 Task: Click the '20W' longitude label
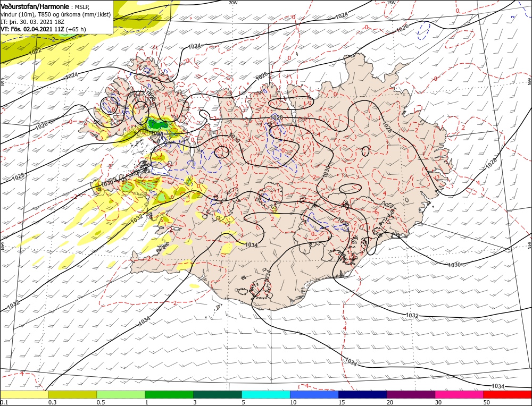233,2
